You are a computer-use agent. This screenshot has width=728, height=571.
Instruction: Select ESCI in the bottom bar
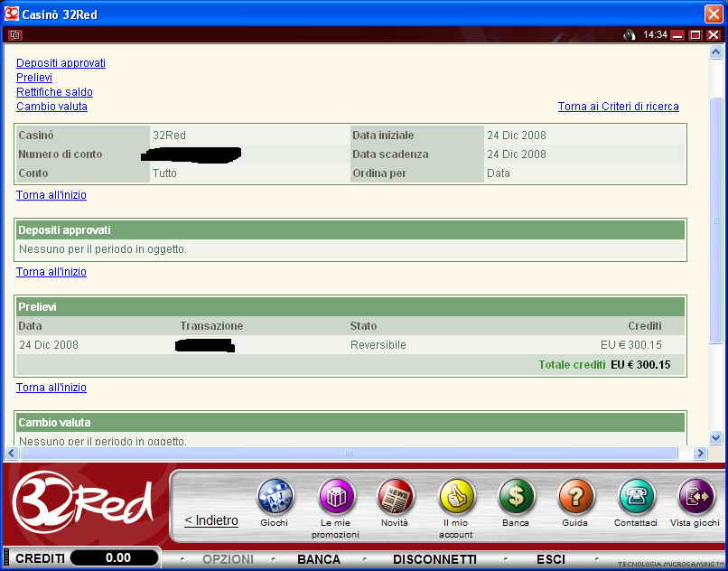tap(551, 559)
